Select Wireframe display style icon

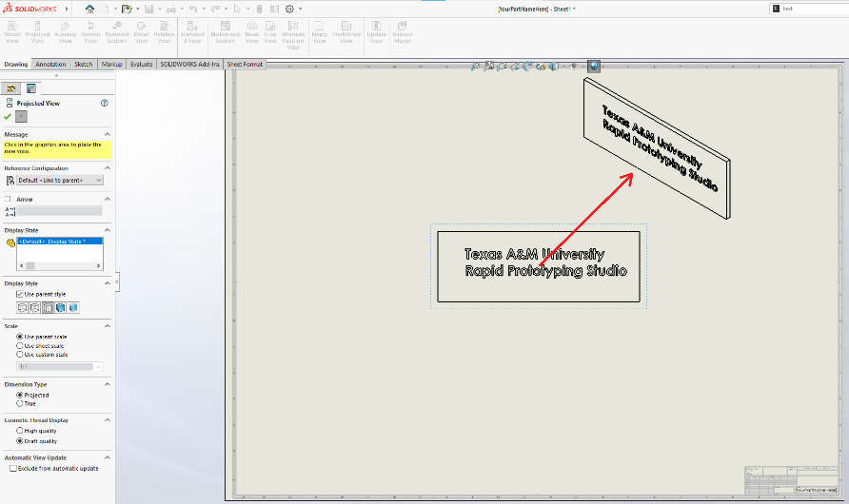[22, 307]
